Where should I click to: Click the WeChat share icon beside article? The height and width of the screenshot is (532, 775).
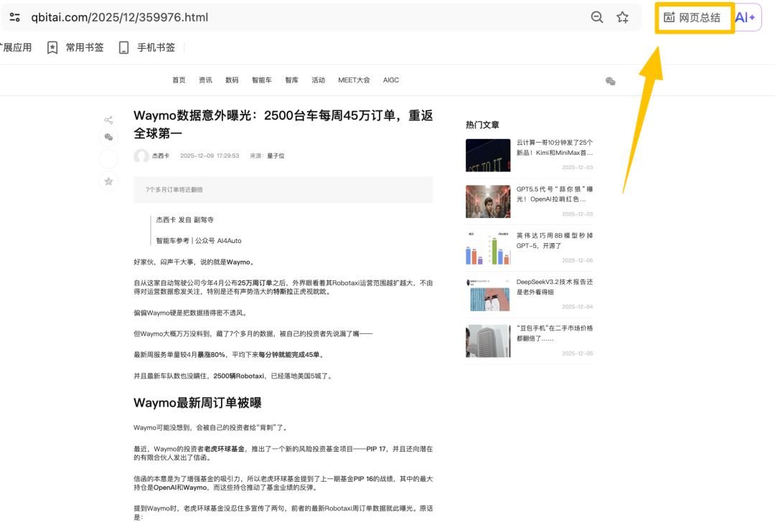[x=109, y=138]
